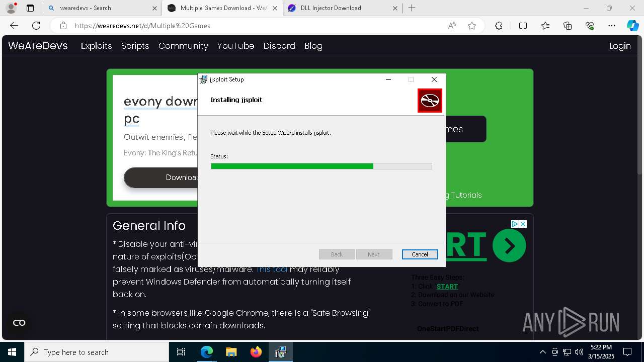Click the START link in ad steps

pos(447,287)
